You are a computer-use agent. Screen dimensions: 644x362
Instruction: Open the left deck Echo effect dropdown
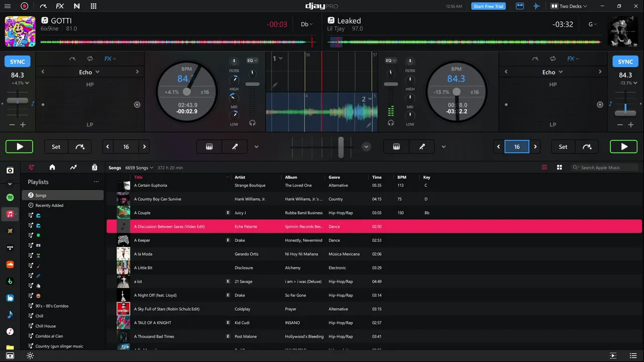[x=90, y=72]
